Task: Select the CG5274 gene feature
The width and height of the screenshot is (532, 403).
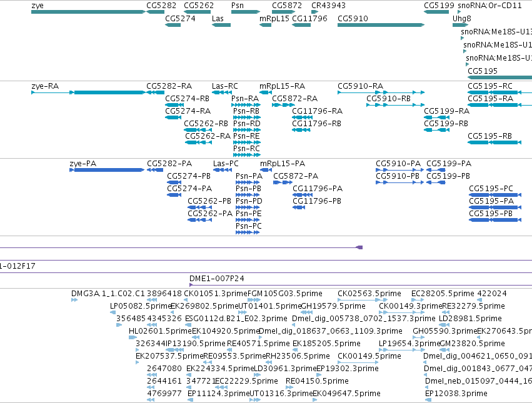Action: pyautogui.click(x=173, y=25)
